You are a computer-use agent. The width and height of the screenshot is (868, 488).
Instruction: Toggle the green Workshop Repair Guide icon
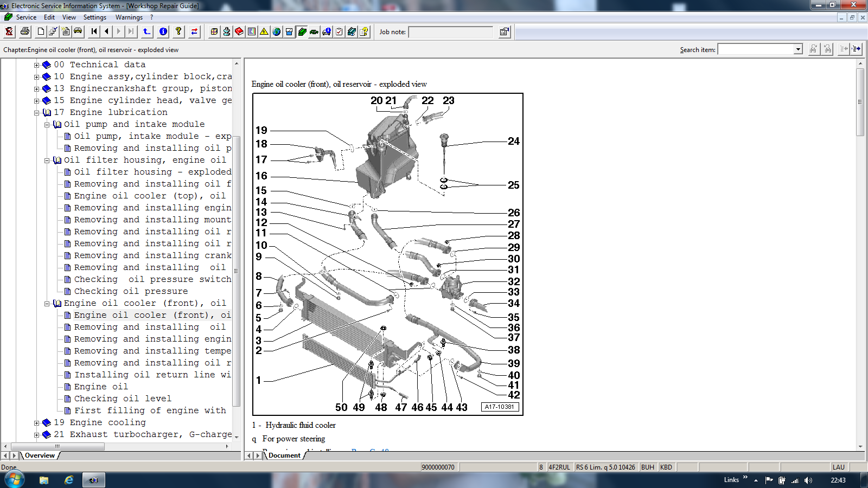302,31
